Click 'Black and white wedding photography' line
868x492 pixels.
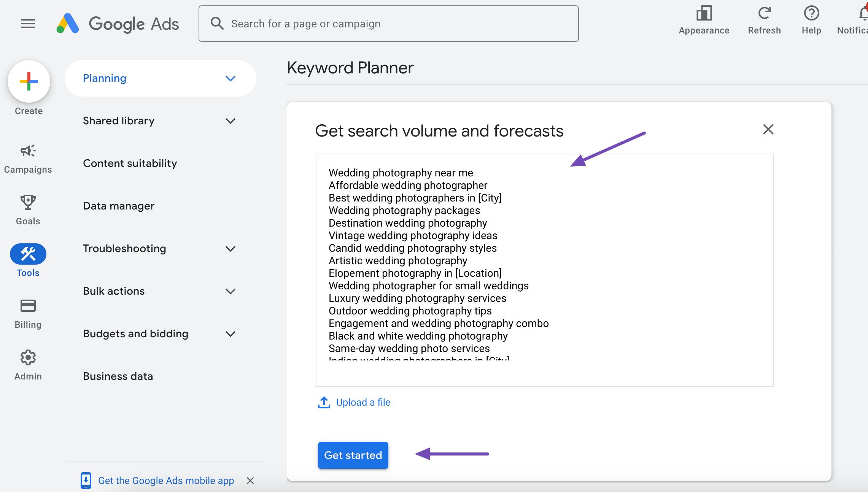point(418,336)
